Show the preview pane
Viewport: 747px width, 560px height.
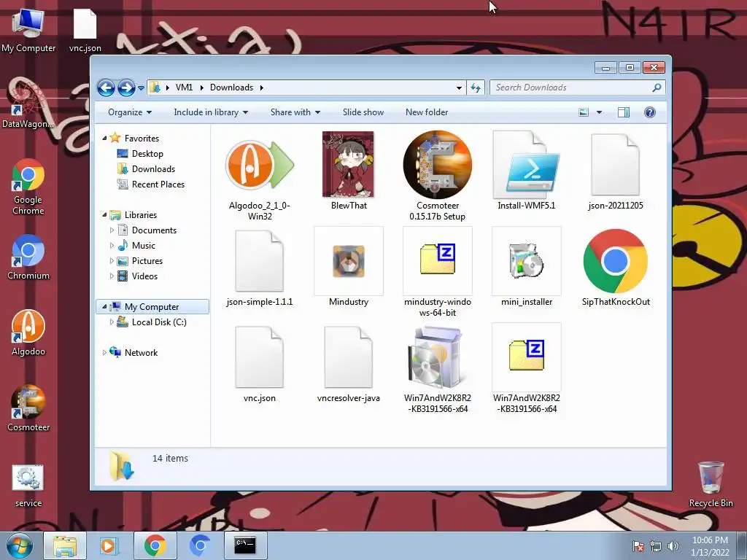(x=623, y=112)
